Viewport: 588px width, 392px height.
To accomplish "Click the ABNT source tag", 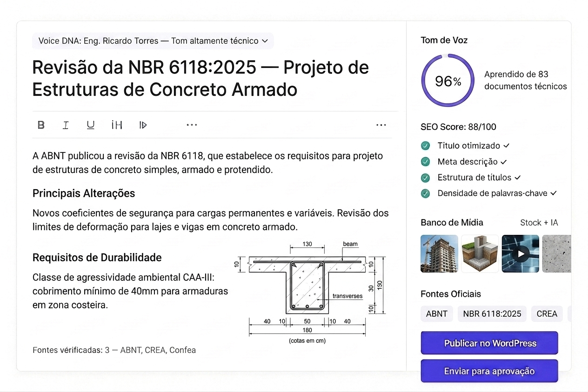I will [437, 314].
